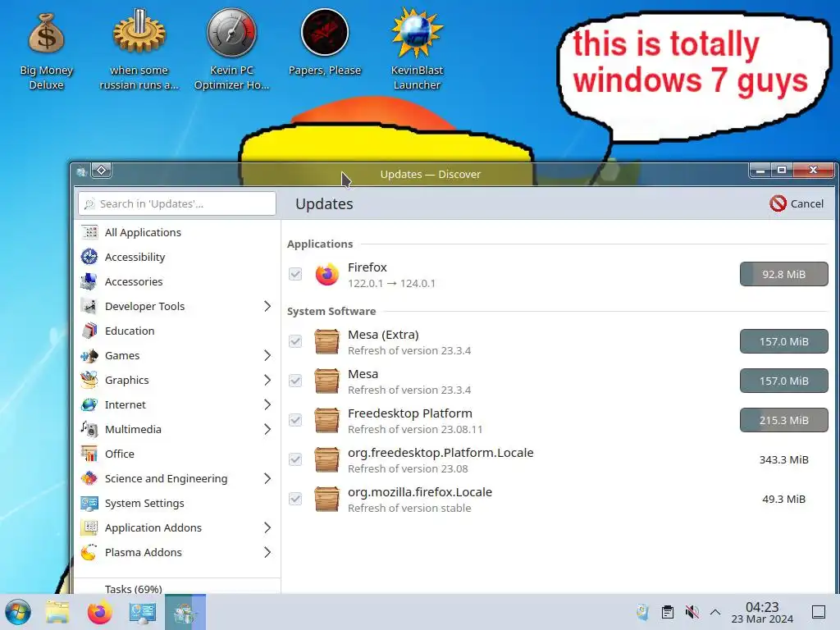
Task: Click org.mozilla.firefox.Locale package crate icon
Action: tap(326, 500)
